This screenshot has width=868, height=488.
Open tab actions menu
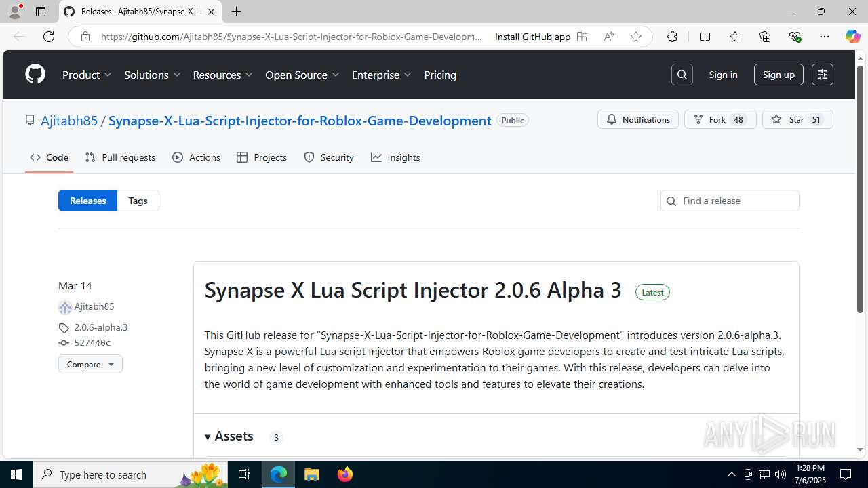tap(41, 12)
